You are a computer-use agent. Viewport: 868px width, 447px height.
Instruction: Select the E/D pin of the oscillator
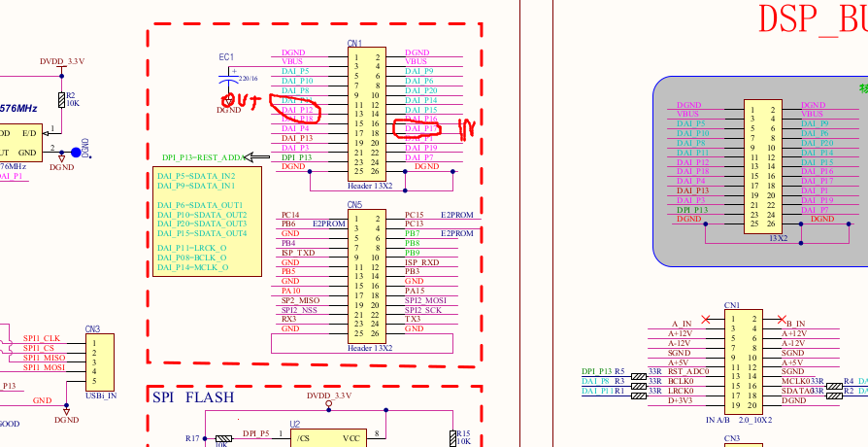(x=29, y=133)
